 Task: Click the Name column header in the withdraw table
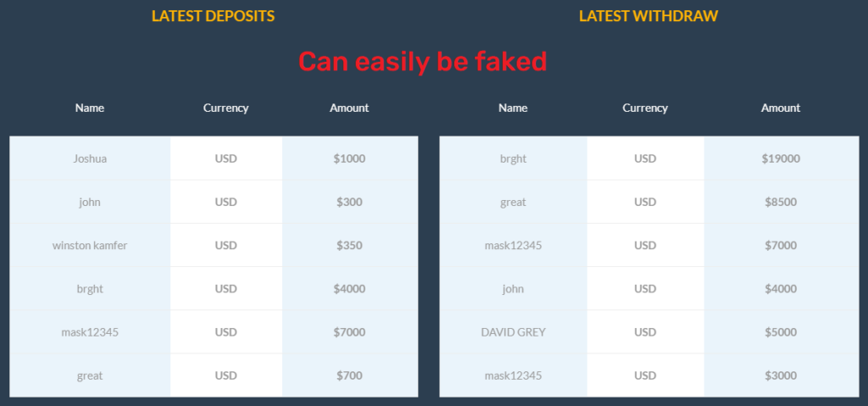click(x=513, y=108)
